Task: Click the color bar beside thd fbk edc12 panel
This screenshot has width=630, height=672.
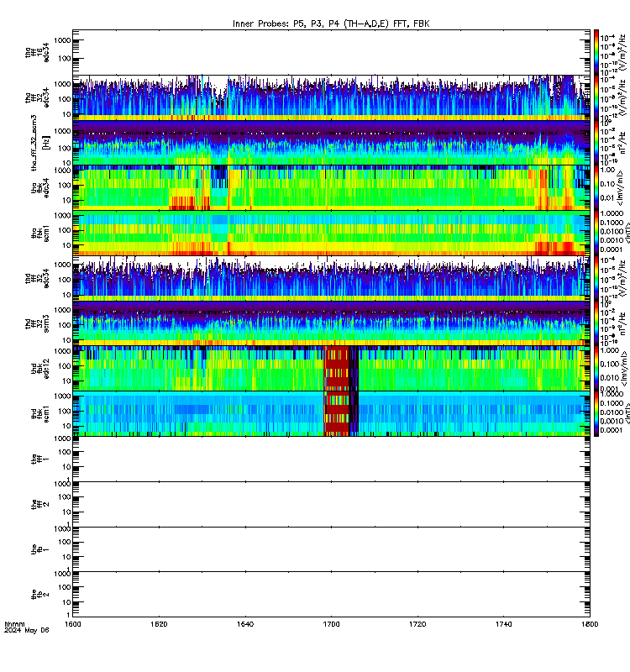Action: pos(596,369)
